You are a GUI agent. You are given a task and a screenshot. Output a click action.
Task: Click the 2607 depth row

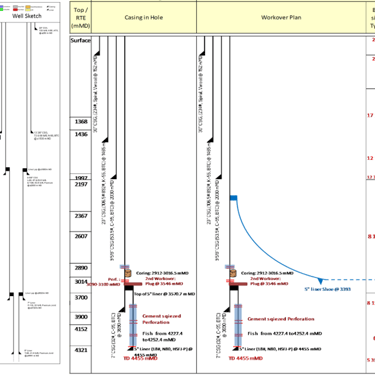click(81, 247)
